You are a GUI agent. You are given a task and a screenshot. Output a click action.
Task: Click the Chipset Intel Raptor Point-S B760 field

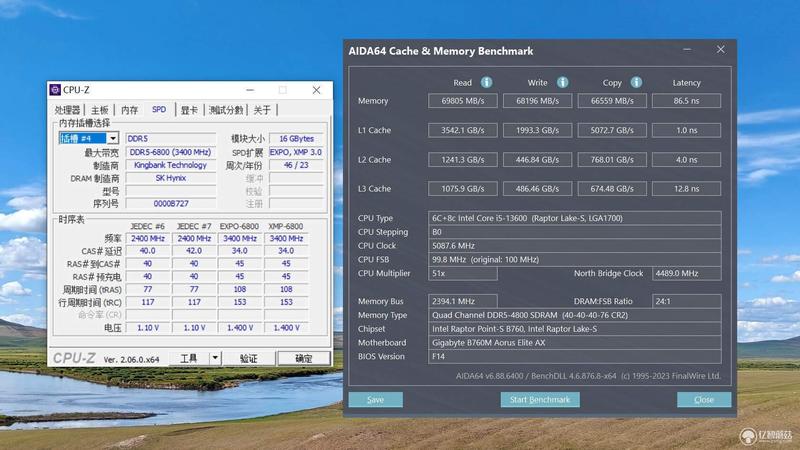(x=574, y=329)
